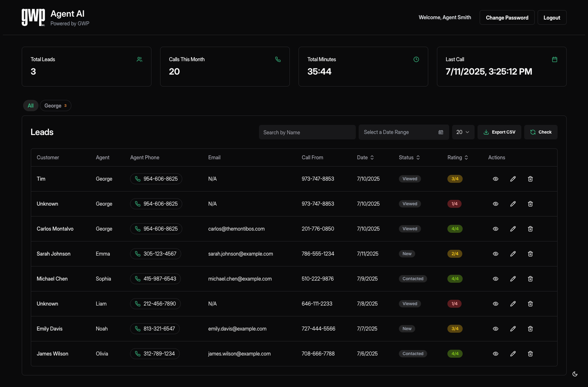Click trash icon for Michael Chen
The width and height of the screenshot is (588, 387).
530,279
